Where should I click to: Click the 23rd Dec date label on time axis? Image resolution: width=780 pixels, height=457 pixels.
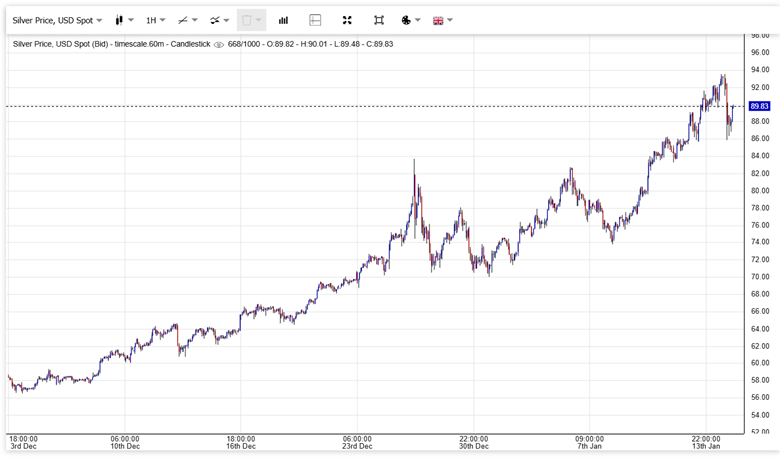click(357, 446)
